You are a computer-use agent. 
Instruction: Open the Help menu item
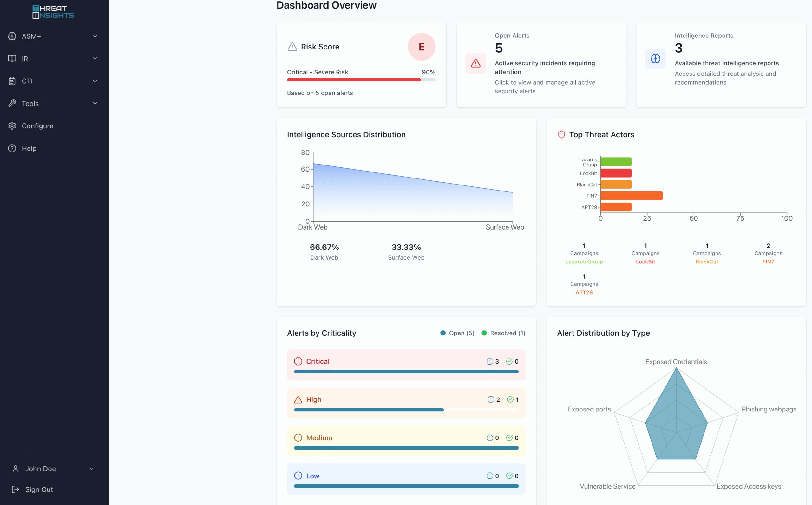[x=29, y=148]
